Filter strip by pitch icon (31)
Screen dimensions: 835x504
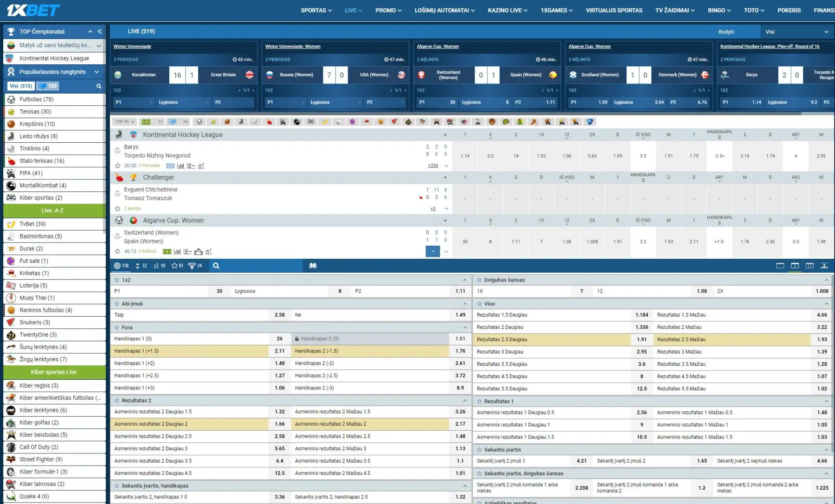[152, 122]
